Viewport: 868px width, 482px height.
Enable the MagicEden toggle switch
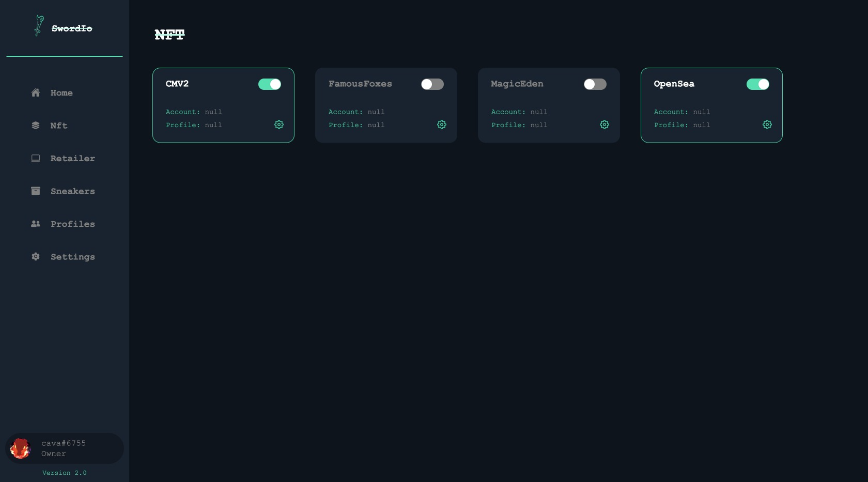(x=595, y=84)
